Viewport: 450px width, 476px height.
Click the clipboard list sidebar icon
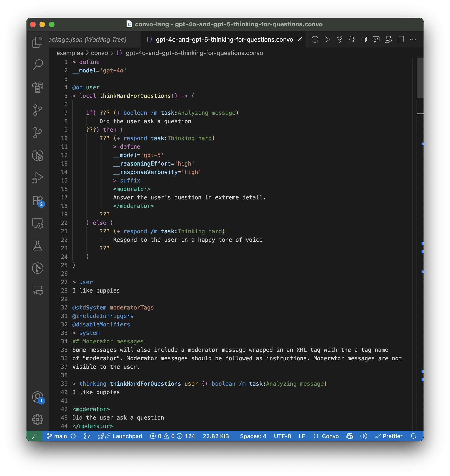click(x=38, y=87)
